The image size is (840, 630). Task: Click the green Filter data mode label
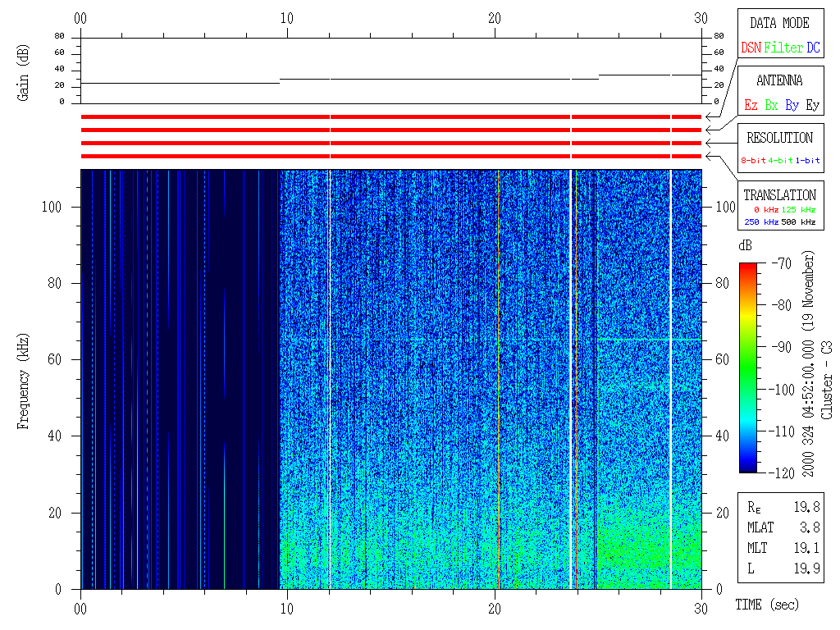783,48
